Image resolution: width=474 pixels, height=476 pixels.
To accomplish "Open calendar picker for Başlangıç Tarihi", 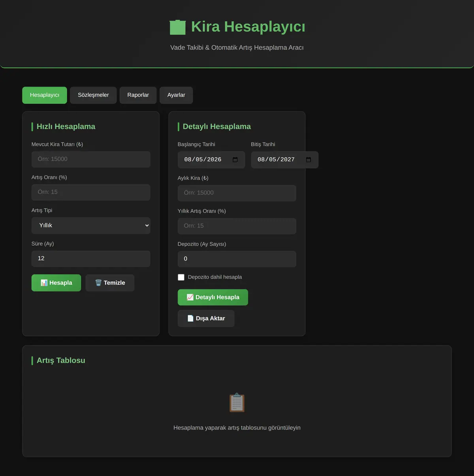I will [x=235, y=160].
